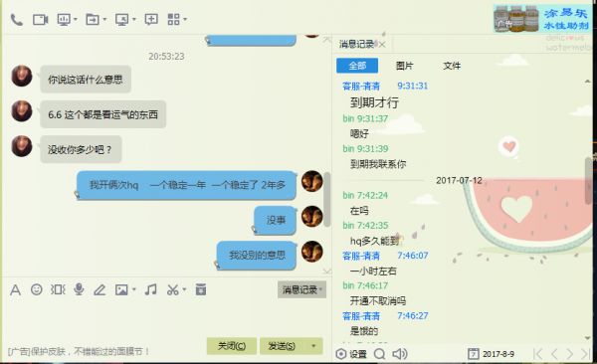Toggle the speaker sound icon
The image size is (597, 364).
tap(399, 354)
